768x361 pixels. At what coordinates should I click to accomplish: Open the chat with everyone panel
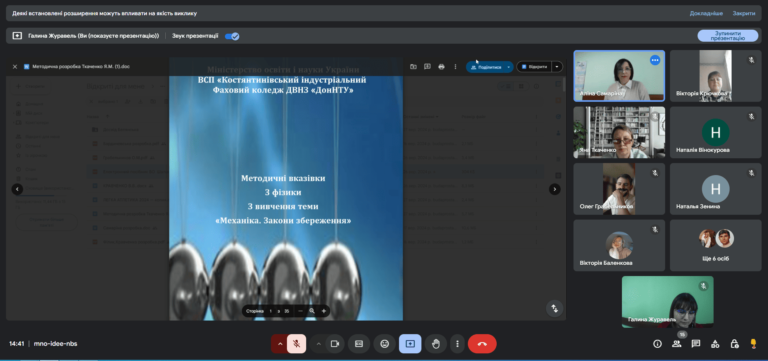coord(696,344)
